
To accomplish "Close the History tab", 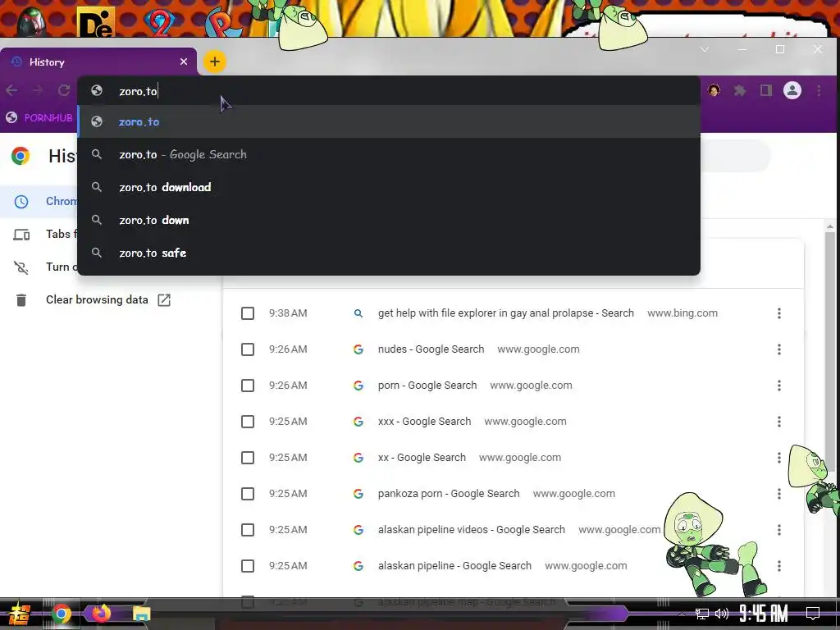I will [184, 62].
